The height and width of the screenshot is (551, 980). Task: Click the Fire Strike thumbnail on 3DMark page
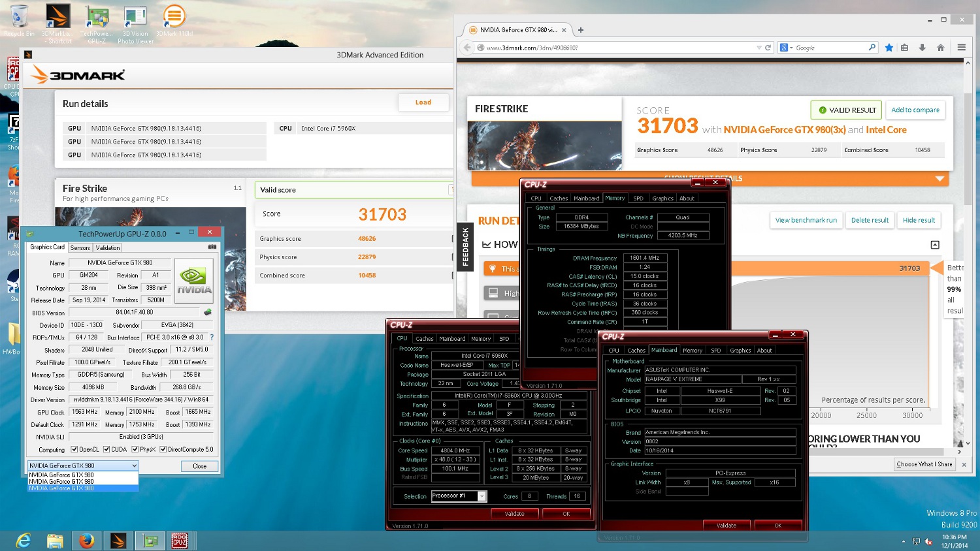click(x=545, y=145)
